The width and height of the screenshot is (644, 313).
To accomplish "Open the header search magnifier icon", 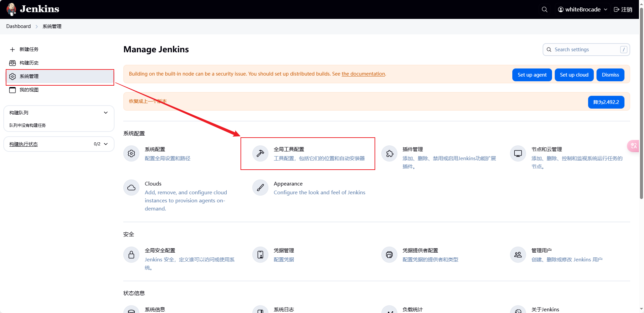I will (x=545, y=9).
